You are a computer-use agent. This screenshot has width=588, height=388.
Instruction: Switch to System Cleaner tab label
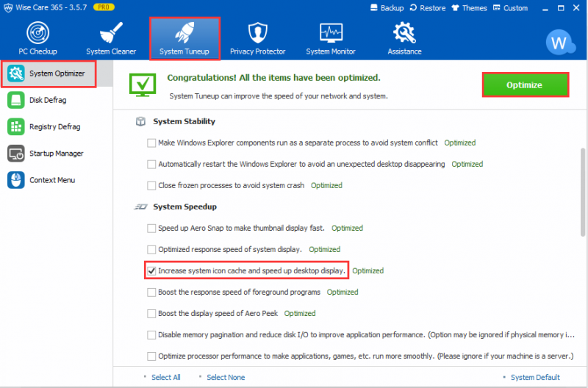[111, 51]
